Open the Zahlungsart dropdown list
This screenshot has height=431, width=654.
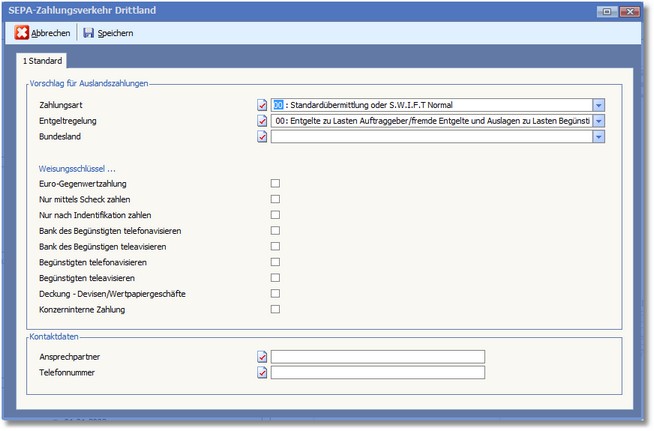(x=598, y=104)
